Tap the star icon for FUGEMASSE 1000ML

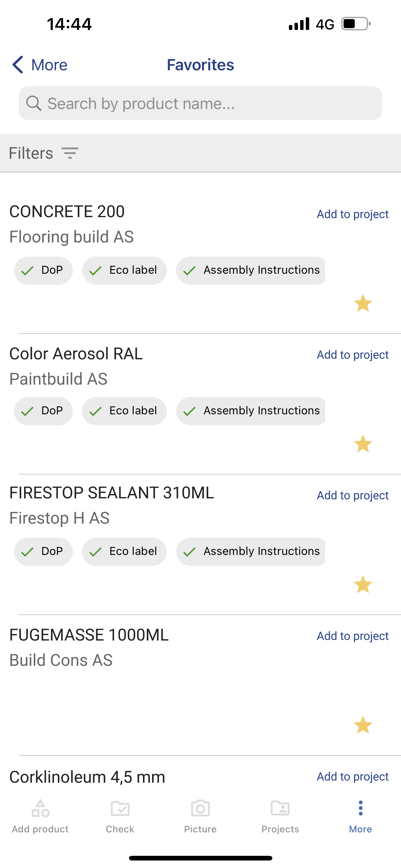click(363, 725)
